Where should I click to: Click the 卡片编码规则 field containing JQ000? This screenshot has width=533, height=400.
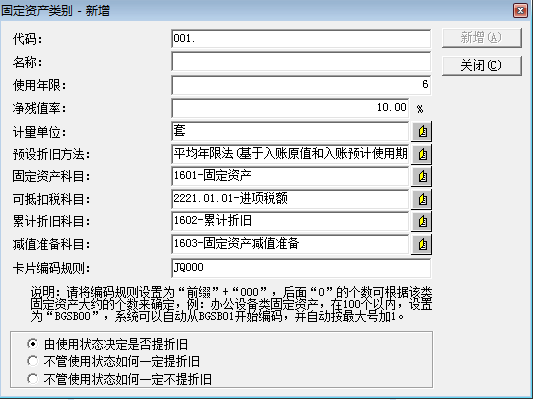(x=301, y=268)
